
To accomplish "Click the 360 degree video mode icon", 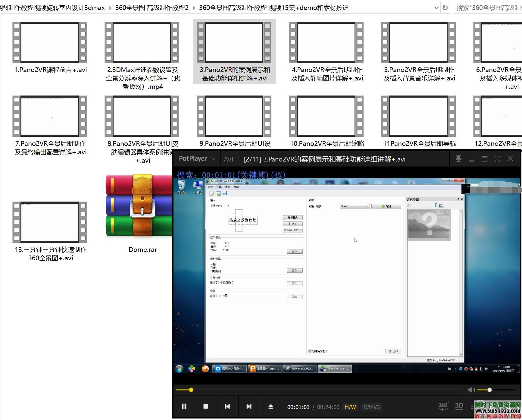I will pos(443,406).
